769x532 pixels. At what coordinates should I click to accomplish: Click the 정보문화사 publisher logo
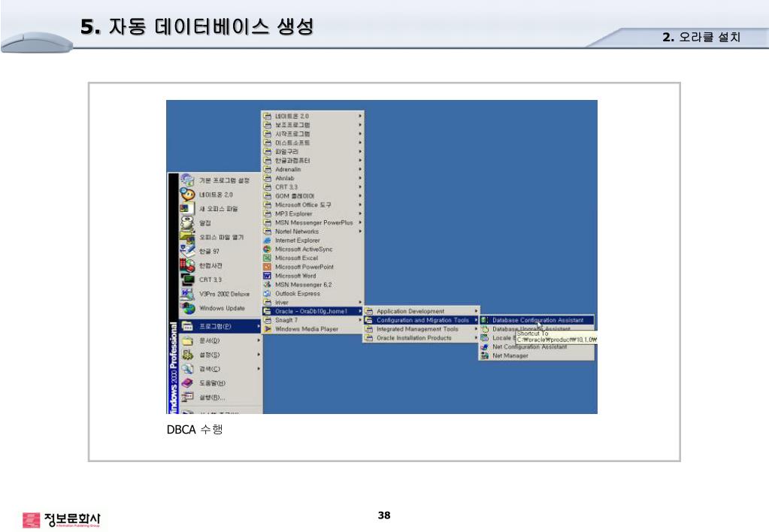click(62, 520)
